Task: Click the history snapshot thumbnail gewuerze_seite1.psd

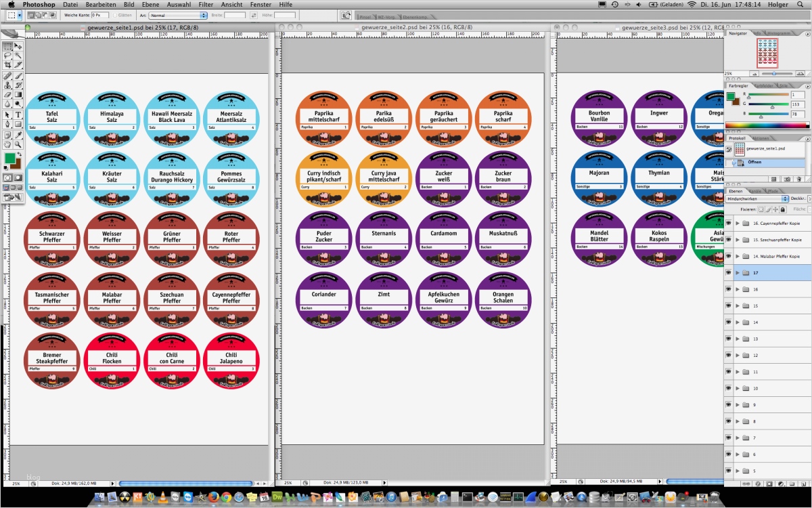Action: pos(740,149)
